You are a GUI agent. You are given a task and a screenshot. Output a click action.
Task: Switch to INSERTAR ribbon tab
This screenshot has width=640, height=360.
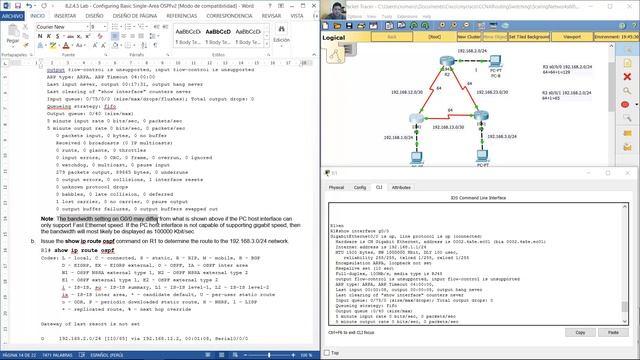click(x=65, y=16)
